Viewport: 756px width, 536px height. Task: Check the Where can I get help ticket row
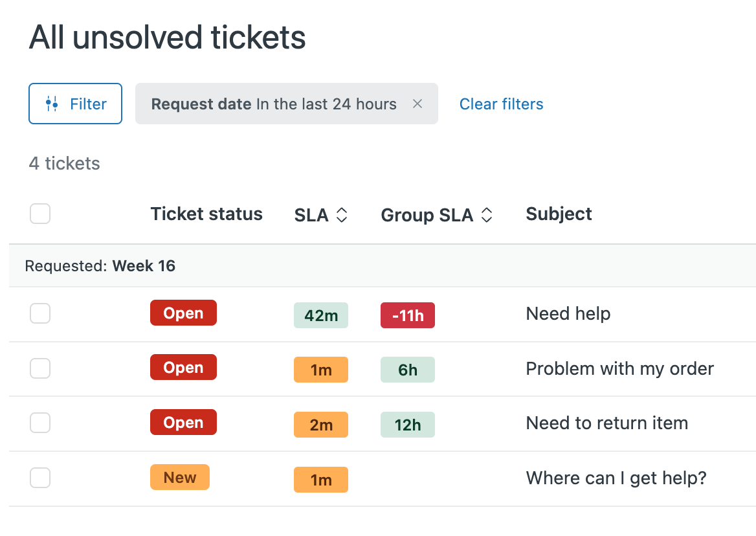[x=39, y=478]
